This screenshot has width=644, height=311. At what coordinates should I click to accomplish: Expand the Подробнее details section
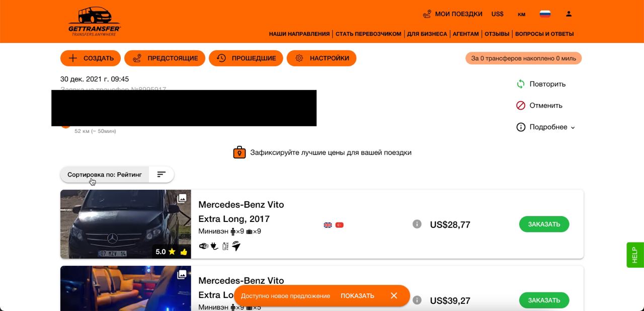click(546, 127)
